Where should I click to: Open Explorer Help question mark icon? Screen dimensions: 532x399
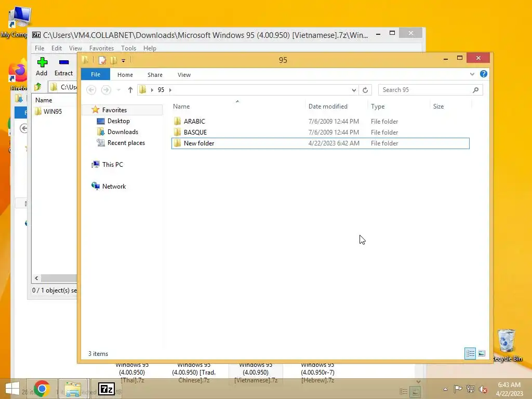(484, 74)
